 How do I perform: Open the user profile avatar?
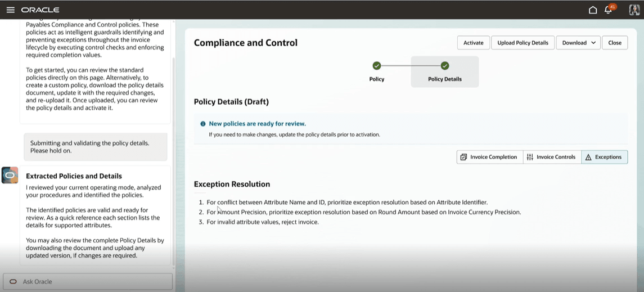coord(634,10)
